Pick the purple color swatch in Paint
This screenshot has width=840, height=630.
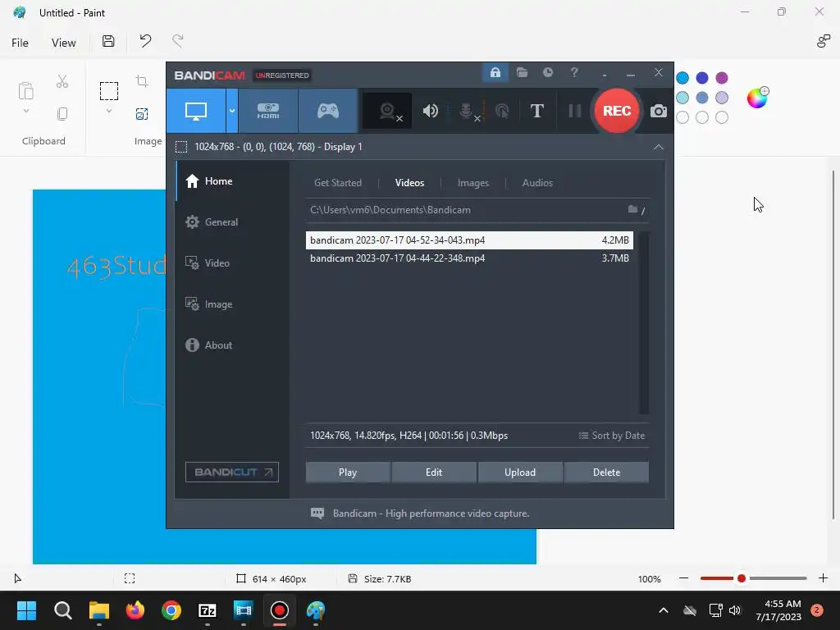tap(722, 78)
